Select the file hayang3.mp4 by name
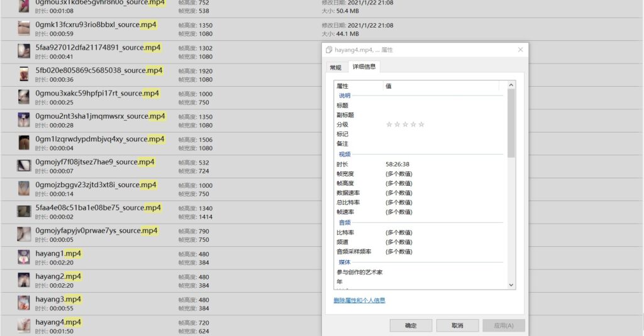644x336 pixels. tap(58, 299)
